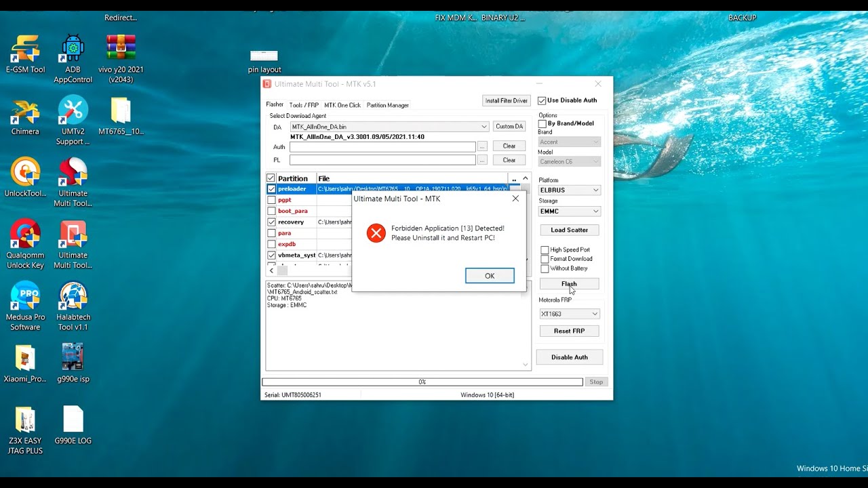
Task: Click the Install Filter Driver button
Action: click(506, 100)
